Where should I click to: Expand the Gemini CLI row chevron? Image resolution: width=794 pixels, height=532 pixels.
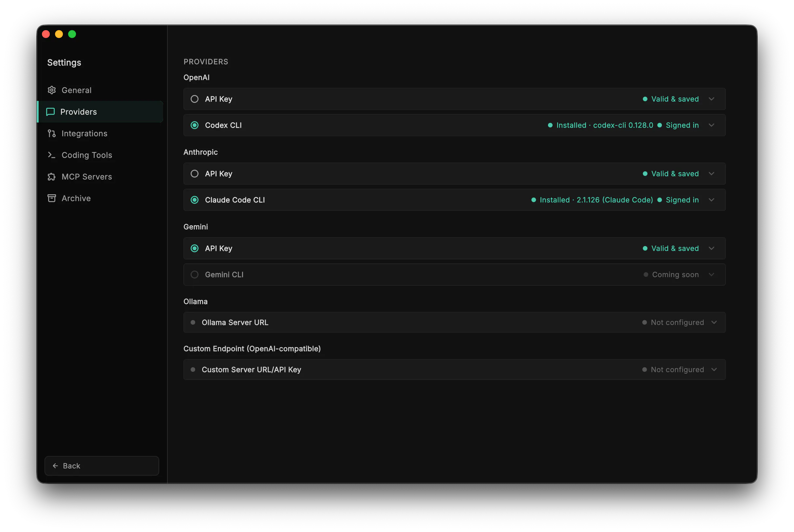[712, 275]
